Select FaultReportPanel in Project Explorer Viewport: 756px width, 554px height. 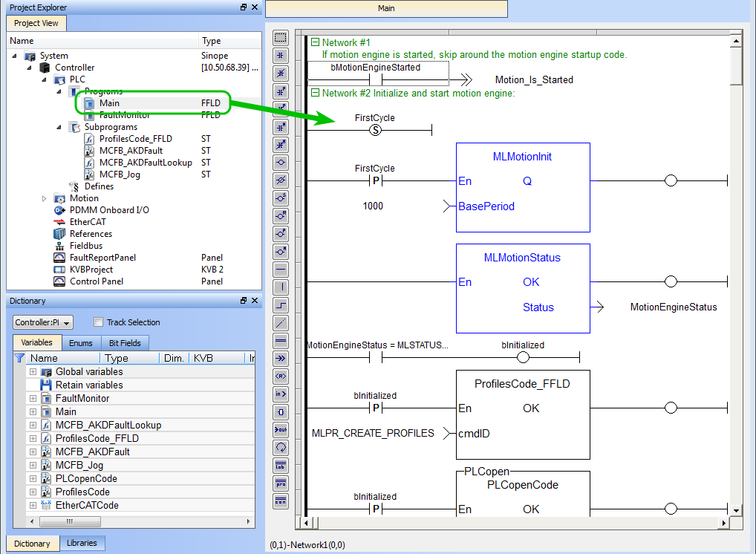(x=102, y=258)
